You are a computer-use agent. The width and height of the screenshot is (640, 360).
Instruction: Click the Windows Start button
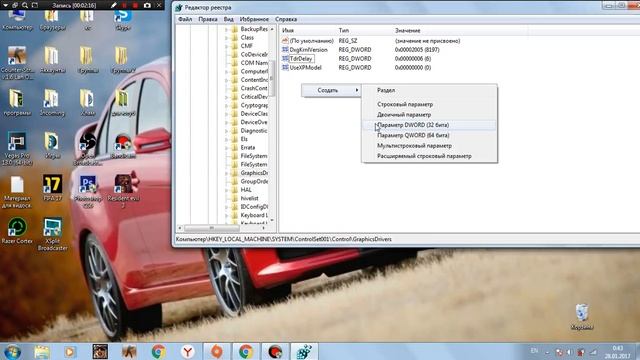coord(12,351)
